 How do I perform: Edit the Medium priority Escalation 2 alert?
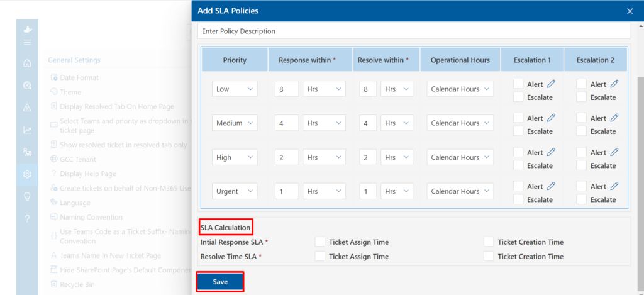[614, 118]
